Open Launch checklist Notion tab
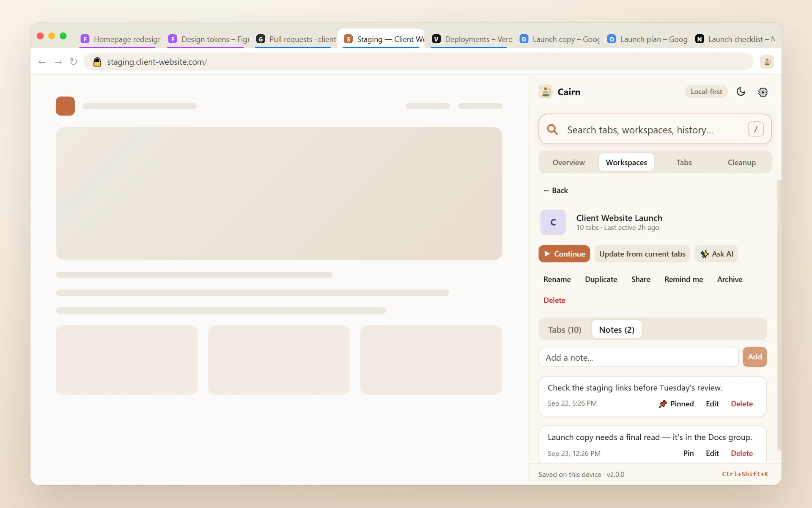Image resolution: width=812 pixels, height=508 pixels. click(x=735, y=39)
